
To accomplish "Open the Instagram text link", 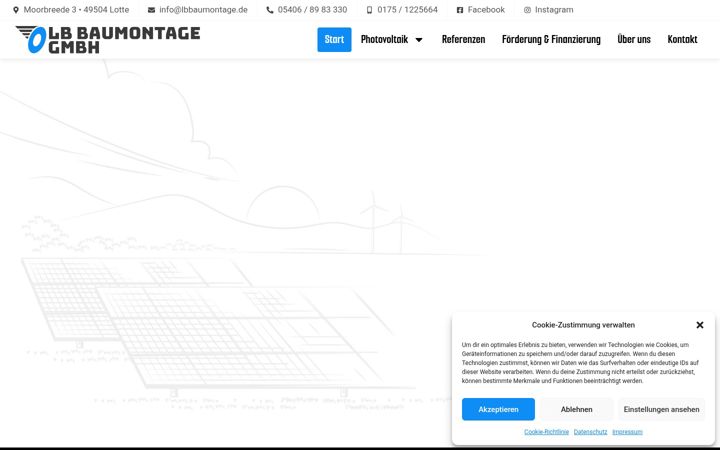I will (554, 10).
